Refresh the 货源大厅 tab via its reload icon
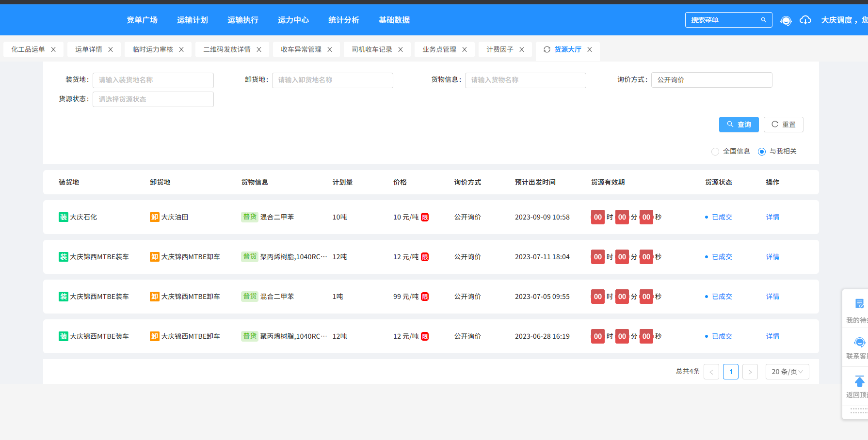The width and height of the screenshot is (868, 440). tap(547, 49)
